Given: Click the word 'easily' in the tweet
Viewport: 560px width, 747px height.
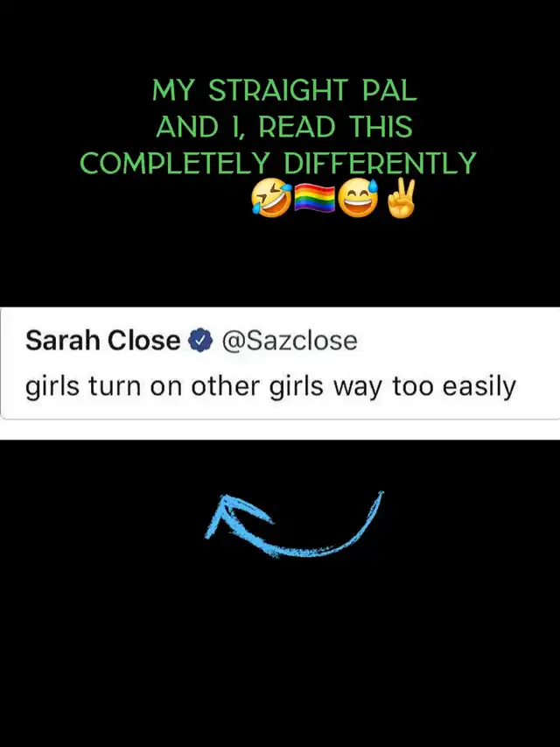Looking at the screenshot, I should click(x=479, y=386).
